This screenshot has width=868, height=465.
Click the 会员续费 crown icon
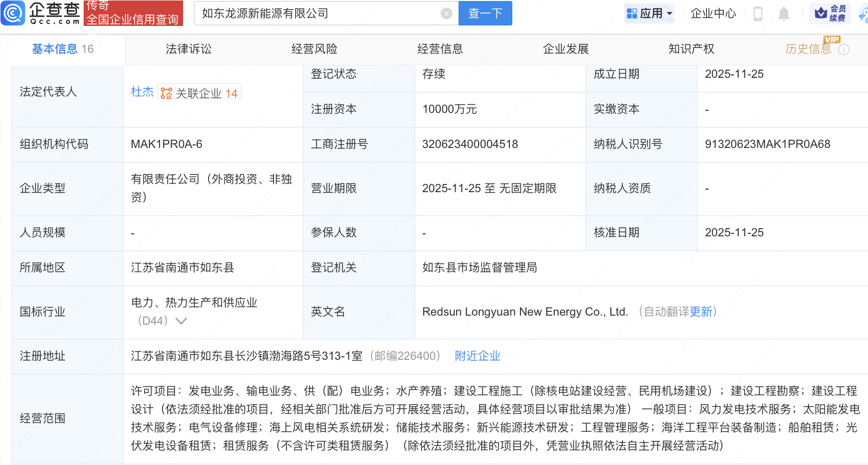(x=821, y=13)
